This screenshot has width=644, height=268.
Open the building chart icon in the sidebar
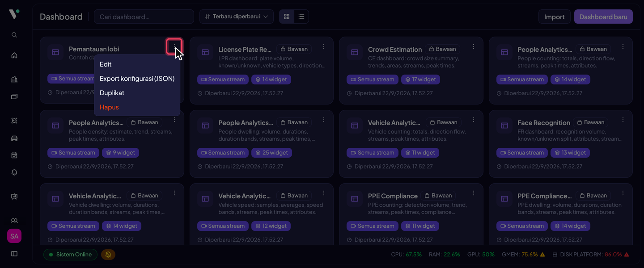pos(14,80)
